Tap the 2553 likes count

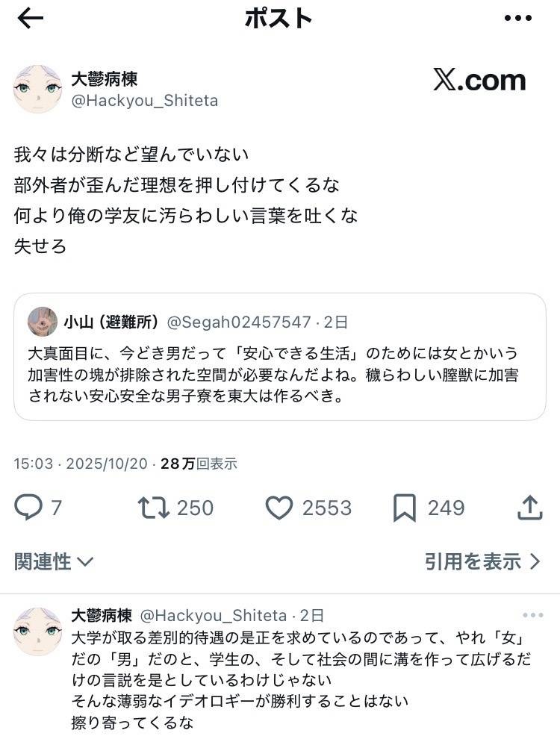click(326, 508)
